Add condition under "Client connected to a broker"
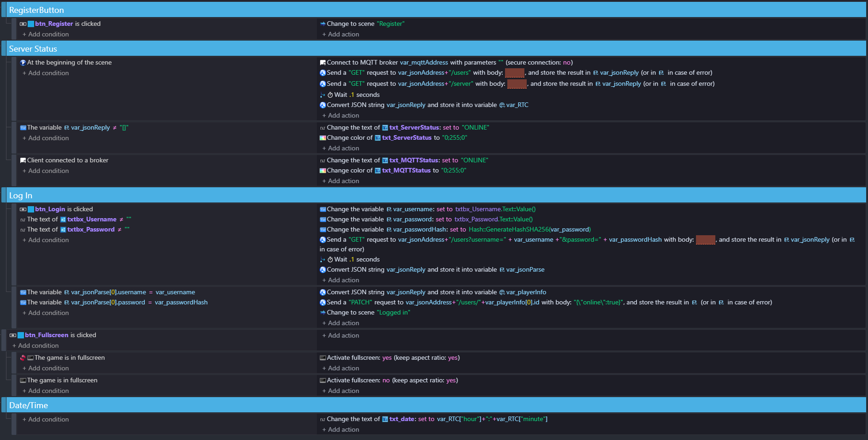Screen dimensions: 868x440 coord(46,171)
